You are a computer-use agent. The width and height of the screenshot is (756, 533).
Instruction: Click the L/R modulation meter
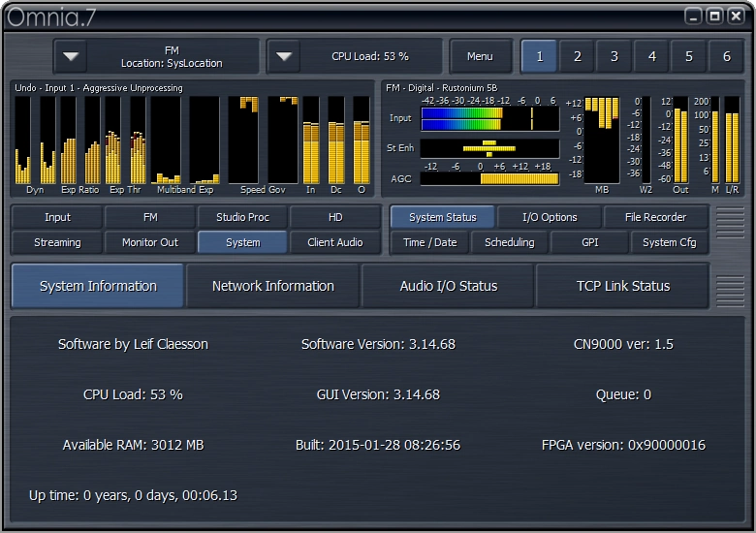pyautogui.click(x=732, y=141)
